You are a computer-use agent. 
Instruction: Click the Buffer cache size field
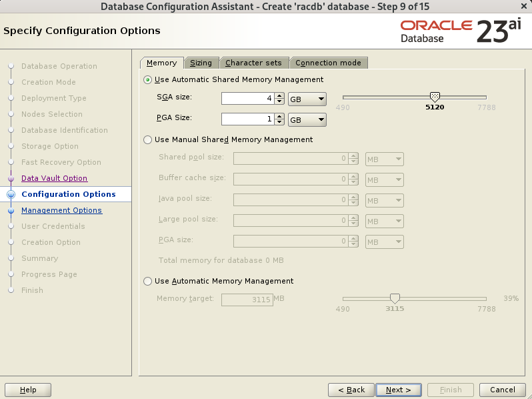[291, 179]
